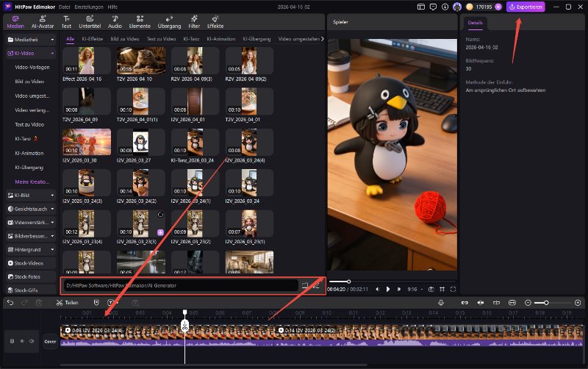Viewport: 588px width, 369px height.
Task: Expand the Videoverstärk... section
Action: click(52, 223)
